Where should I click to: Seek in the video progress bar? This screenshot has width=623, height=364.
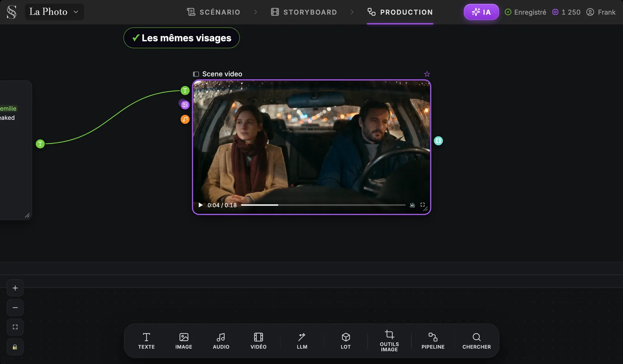click(x=323, y=205)
